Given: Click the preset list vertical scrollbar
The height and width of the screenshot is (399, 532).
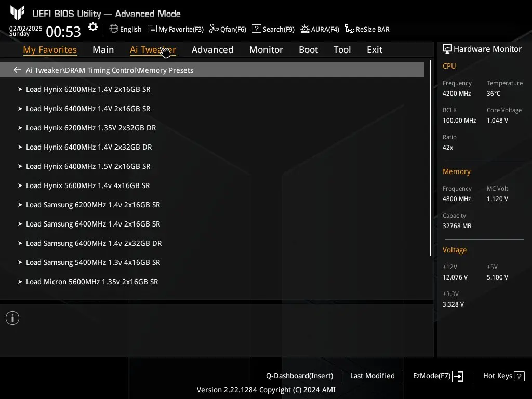Looking at the screenshot, I should [x=430, y=158].
